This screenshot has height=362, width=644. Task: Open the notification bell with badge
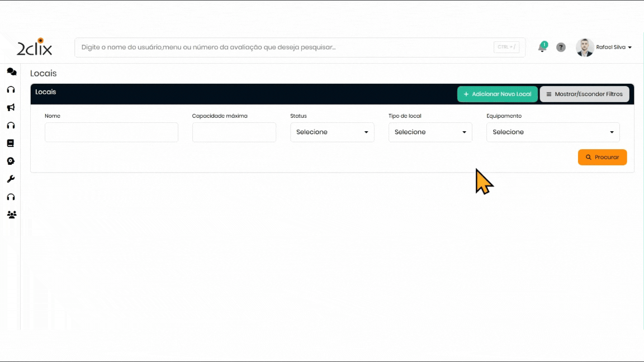click(x=542, y=47)
